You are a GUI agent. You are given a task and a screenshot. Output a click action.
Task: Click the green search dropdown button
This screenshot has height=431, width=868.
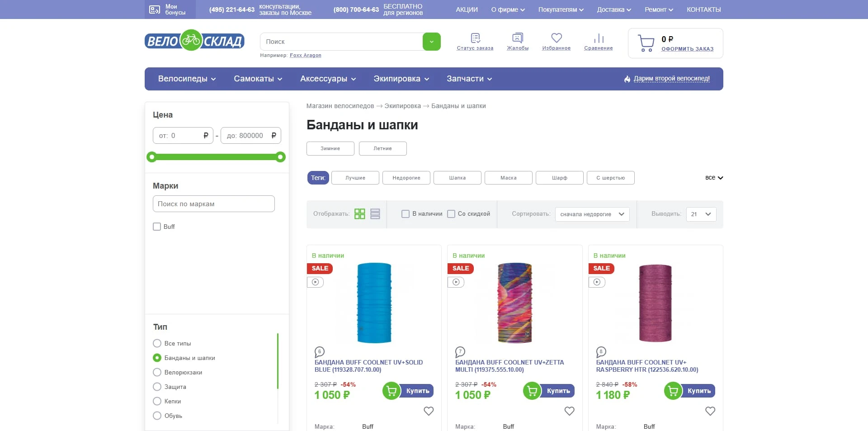(x=431, y=42)
